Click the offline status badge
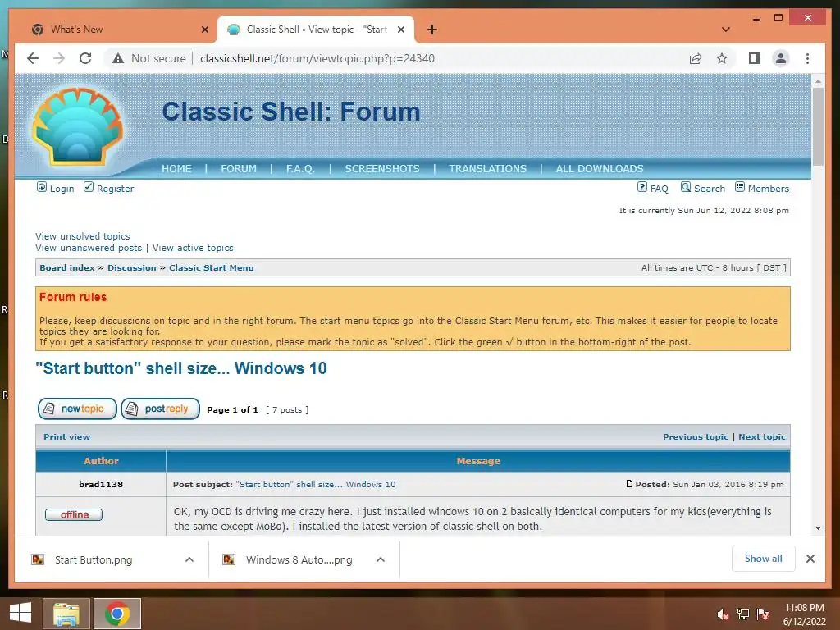The image size is (840, 630). click(74, 515)
